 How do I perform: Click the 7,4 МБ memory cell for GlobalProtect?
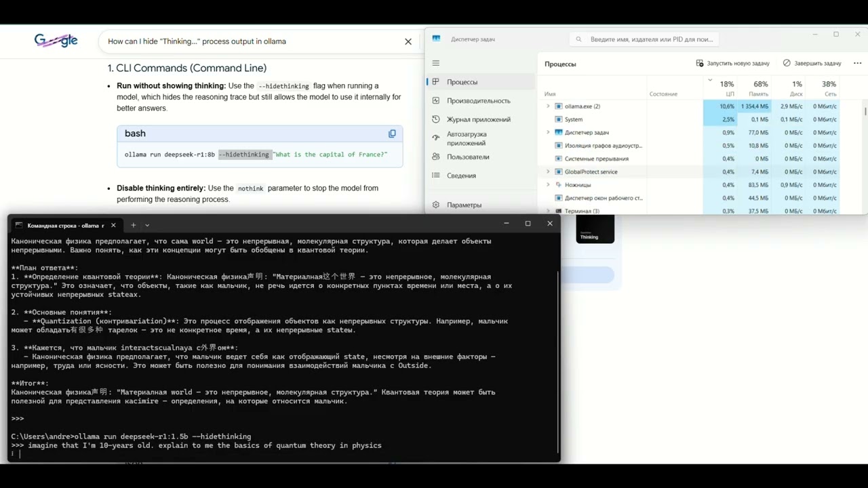pyautogui.click(x=759, y=171)
